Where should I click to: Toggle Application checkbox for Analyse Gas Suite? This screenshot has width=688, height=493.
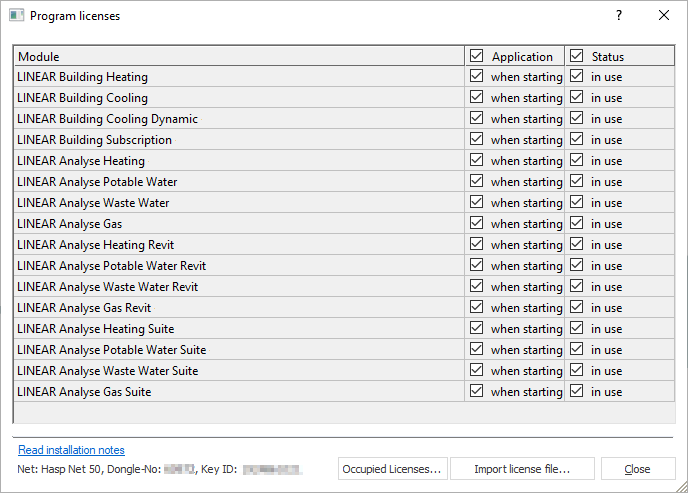coord(477,391)
